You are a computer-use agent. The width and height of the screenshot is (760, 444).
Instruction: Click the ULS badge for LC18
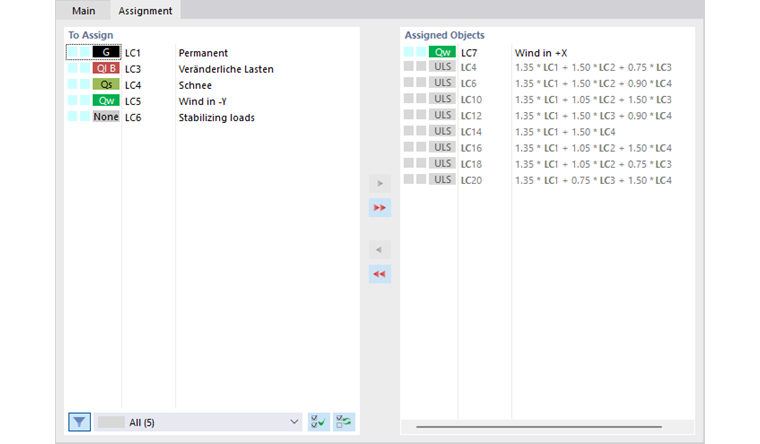pos(442,163)
